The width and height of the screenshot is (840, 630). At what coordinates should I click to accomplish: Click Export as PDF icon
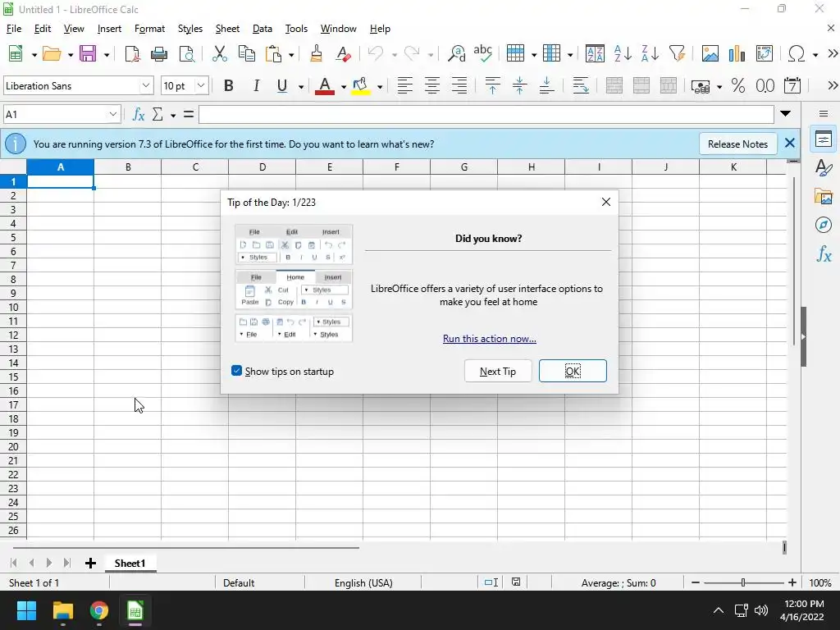click(x=132, y=53)
